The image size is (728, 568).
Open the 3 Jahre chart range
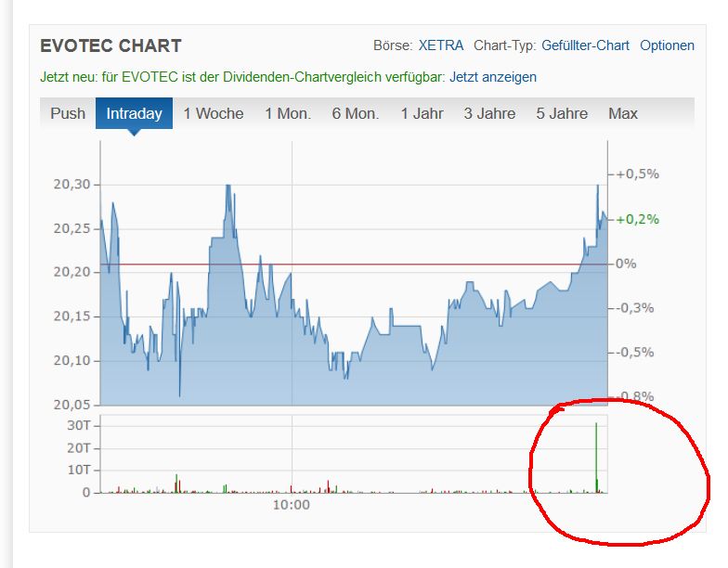489,113
